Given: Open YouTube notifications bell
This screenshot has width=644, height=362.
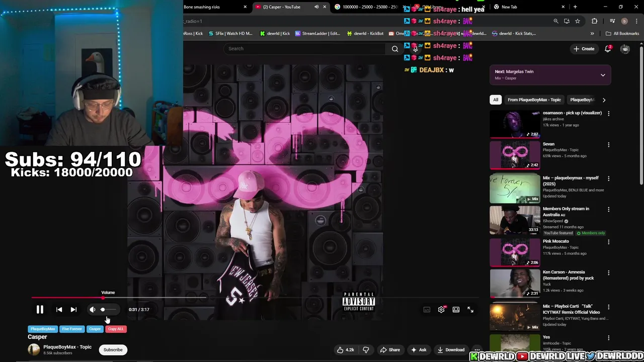Looking at the screenshot, I should point(608,49).
